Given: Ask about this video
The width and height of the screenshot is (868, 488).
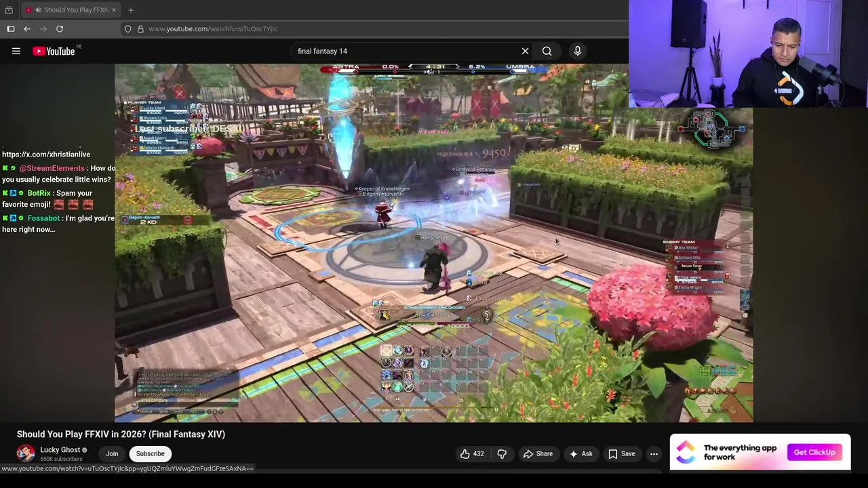Looking at the screenshot, I should (580, 454).
